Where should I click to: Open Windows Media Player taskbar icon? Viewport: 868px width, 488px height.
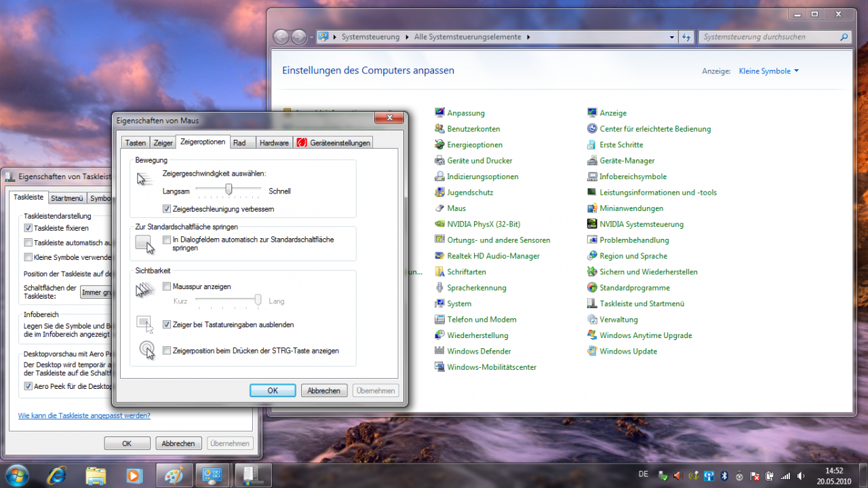tap(135, 475)
